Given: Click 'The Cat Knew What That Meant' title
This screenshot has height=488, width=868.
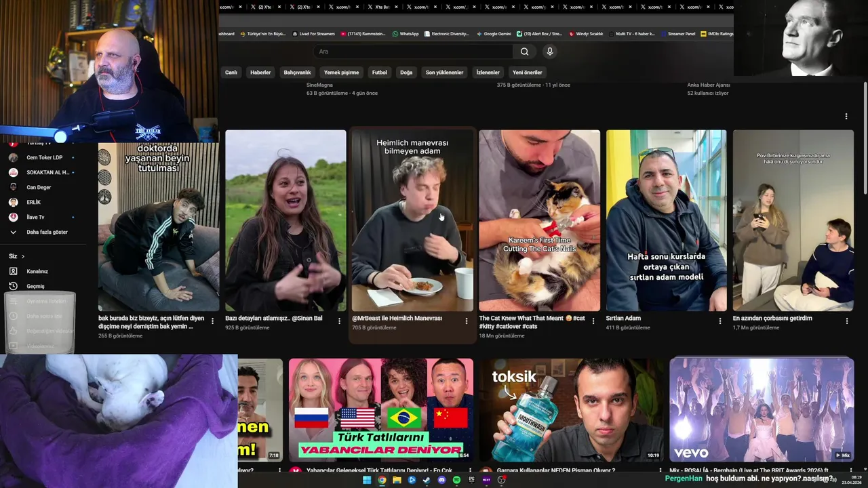Looking at the screenshot, I should point(532,322).
